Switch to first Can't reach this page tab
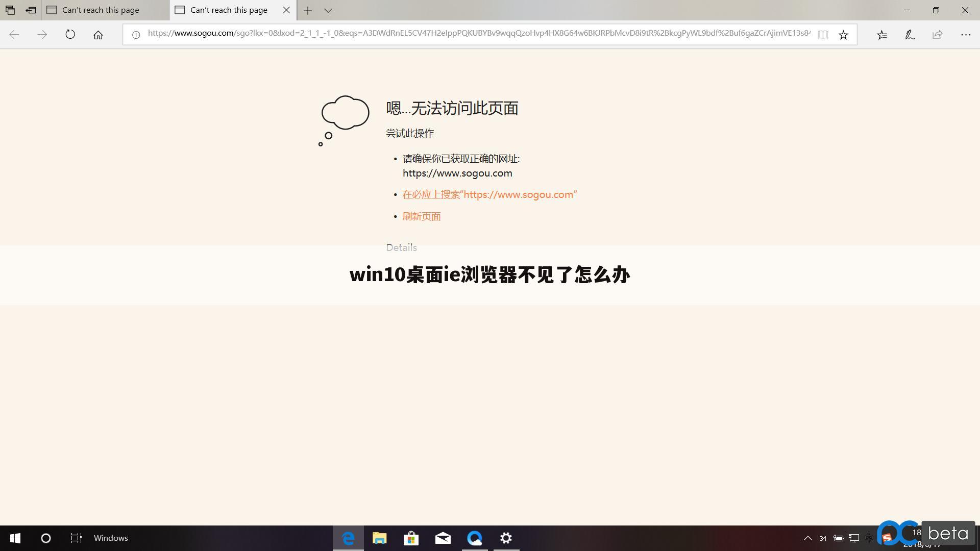The height and width of the screenshot is (551, 980). tap(105, 10)
